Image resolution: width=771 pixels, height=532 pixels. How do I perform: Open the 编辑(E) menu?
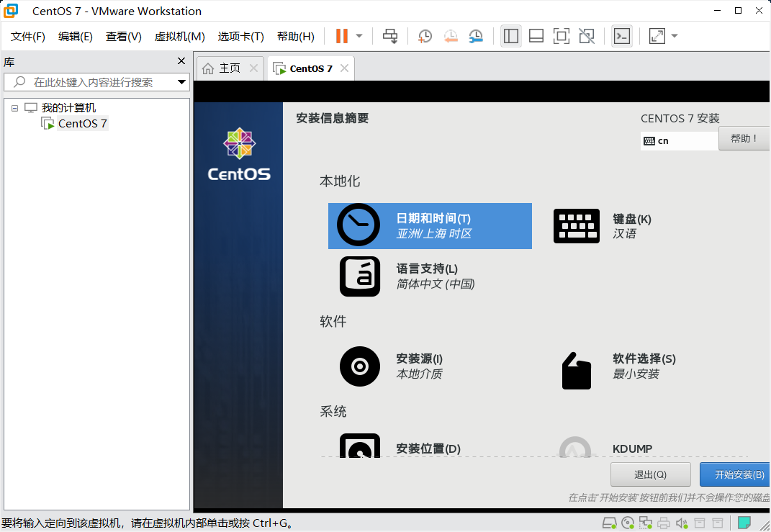[x=76, y=37]
